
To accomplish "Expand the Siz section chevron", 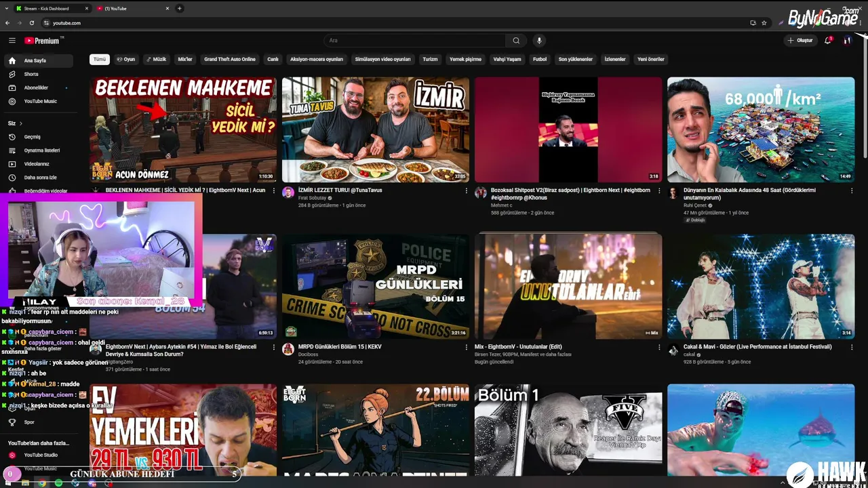I will click(20, 123).
